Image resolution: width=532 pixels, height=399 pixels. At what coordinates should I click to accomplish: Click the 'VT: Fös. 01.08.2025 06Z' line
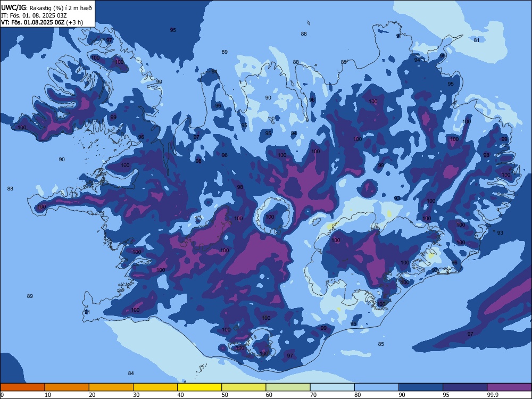(32, 22)
